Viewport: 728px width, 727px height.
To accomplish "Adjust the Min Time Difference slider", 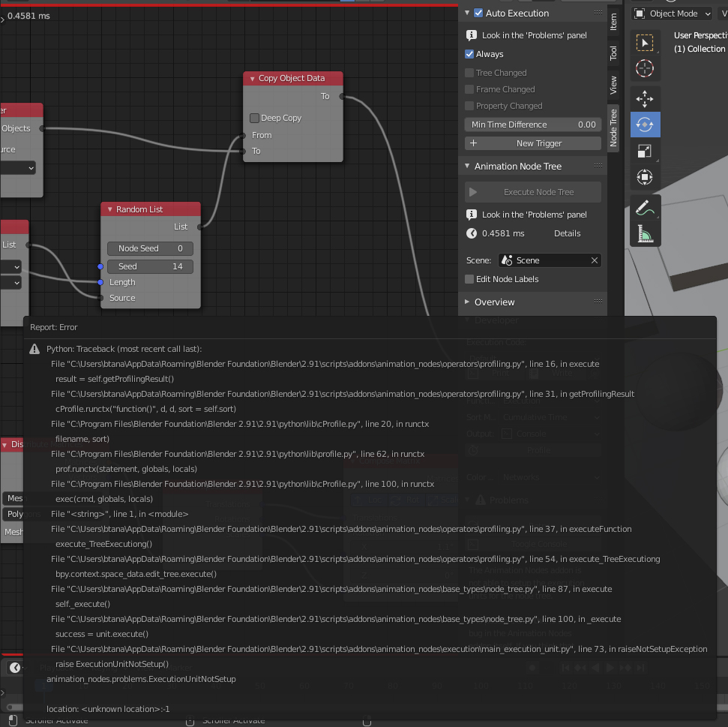I will (532, 125).
